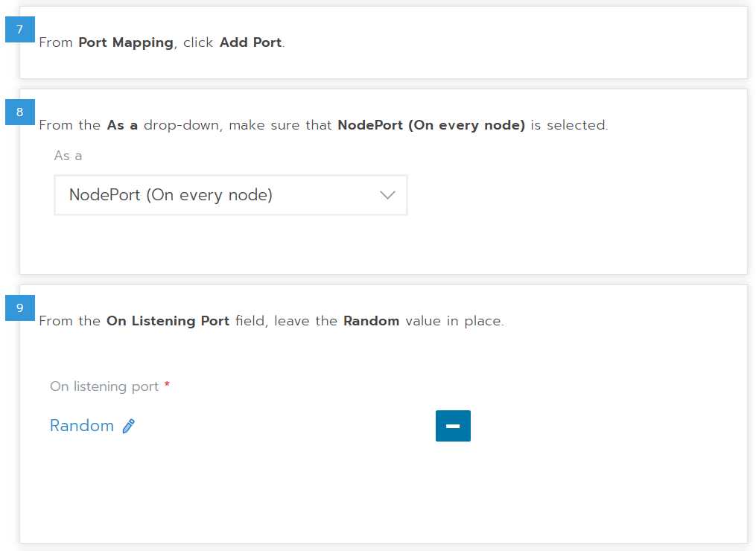Viewport: 756px width, 551px height.
Task: Click the pencil edit icon beside Random
Action: coord(129,426)
